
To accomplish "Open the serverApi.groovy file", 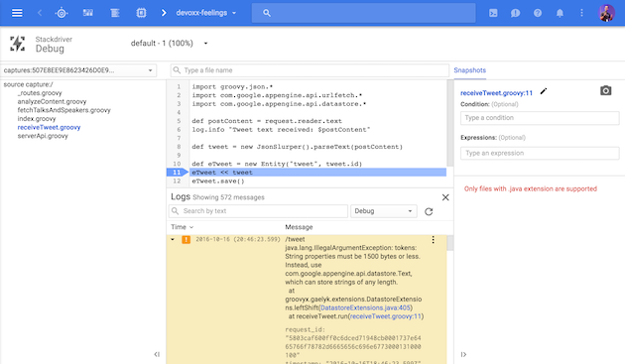I will 43,136.
